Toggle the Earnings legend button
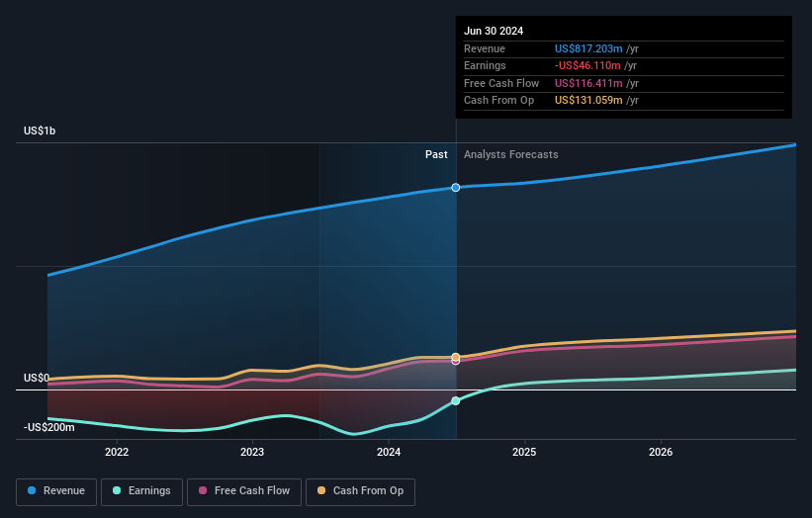The image size is (812, 518). pos(141,491)
